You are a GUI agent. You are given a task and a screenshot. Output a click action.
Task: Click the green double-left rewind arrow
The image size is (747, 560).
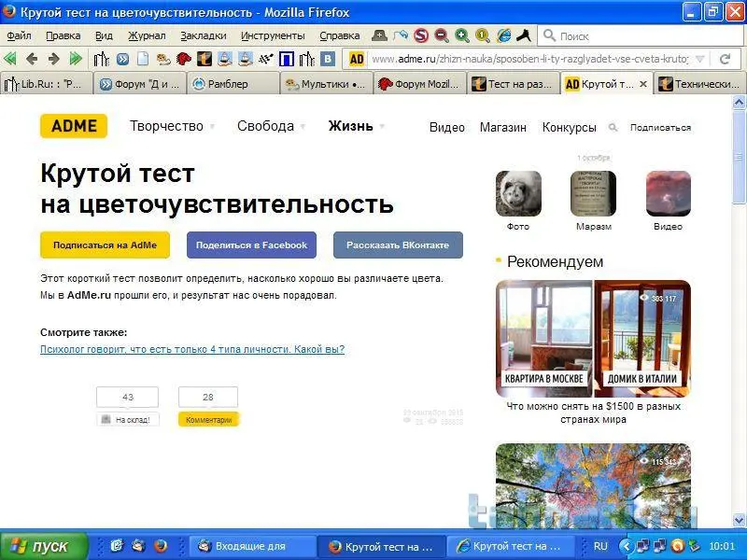(x=10, y=59)
